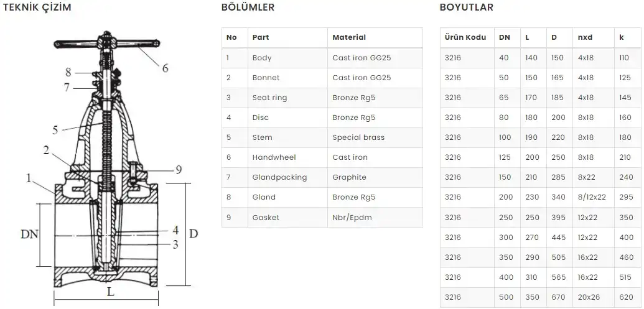Click the 'Bonnet' part cell
644x309 pixels.
[266, 78]
